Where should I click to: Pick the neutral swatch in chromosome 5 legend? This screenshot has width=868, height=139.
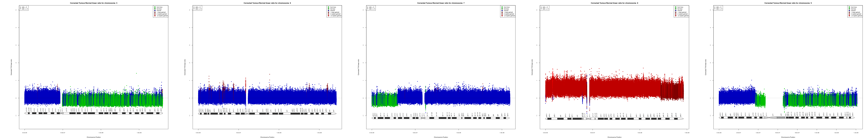pyautogui.click(x=155, y=10)
